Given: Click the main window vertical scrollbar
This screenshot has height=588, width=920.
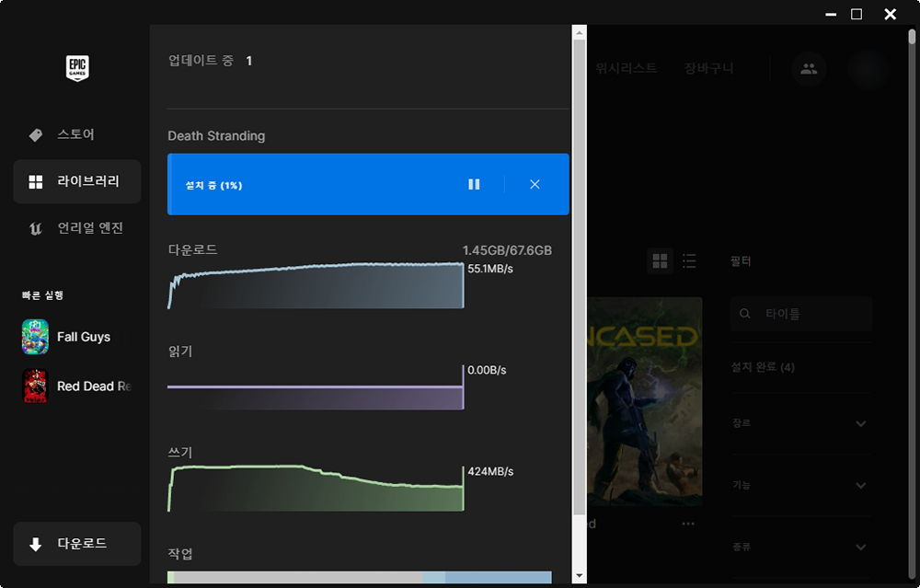Looking at the screenshot, I should (x=912, y=306).
